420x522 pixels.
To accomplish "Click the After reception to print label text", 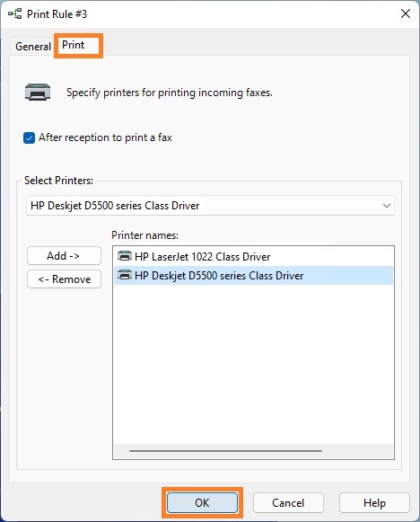I will pyautogui.click(x=105, y=137).
